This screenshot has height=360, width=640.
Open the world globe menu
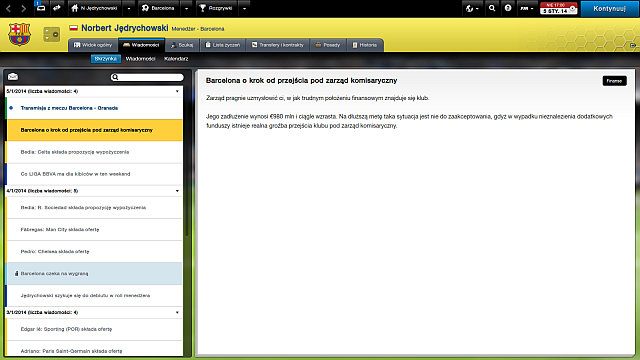(472, 8)
